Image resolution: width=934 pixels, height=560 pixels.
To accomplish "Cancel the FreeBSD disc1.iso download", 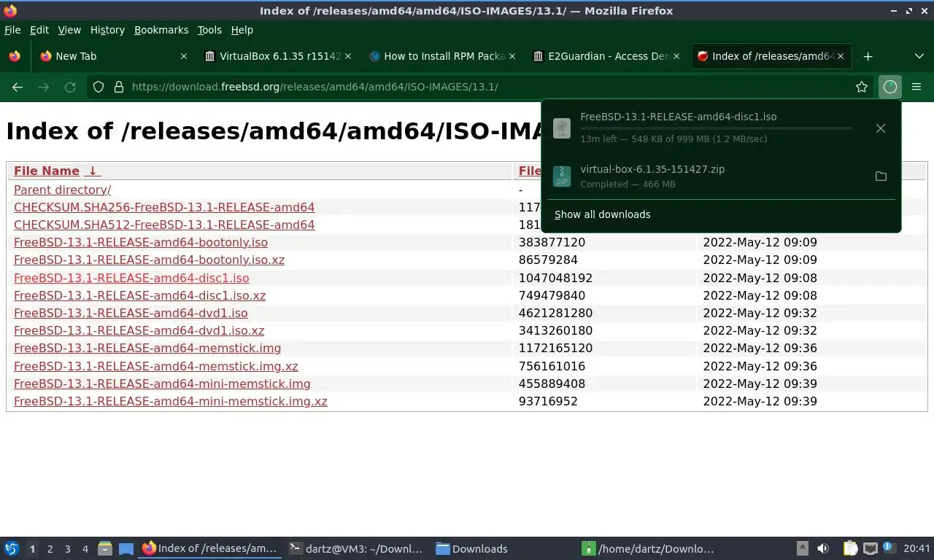I will 881,128.
